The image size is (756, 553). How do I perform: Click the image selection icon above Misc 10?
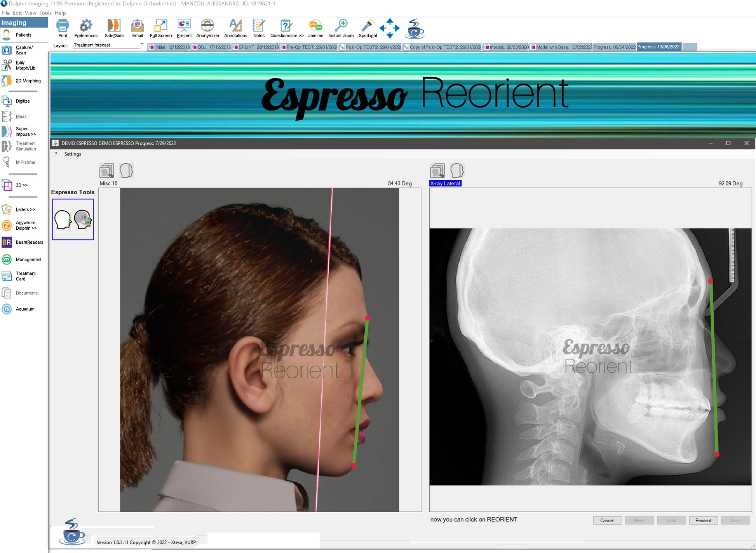(107, 171)
